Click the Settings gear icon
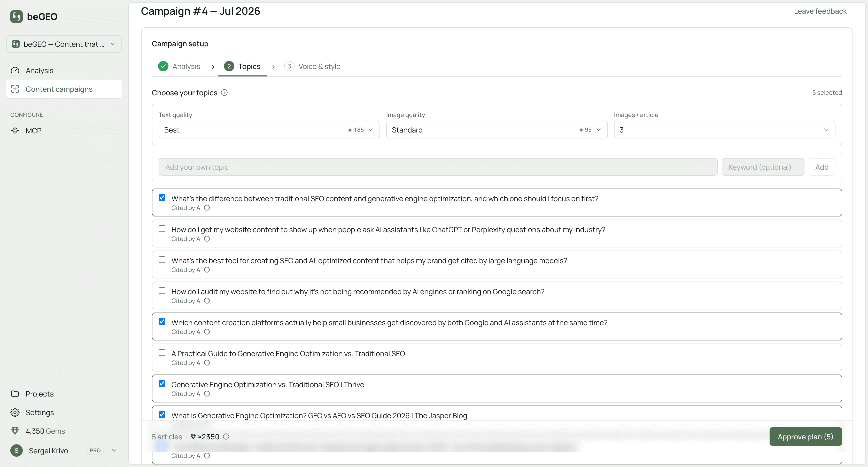868x467 pixels. (x=15, y=412)
